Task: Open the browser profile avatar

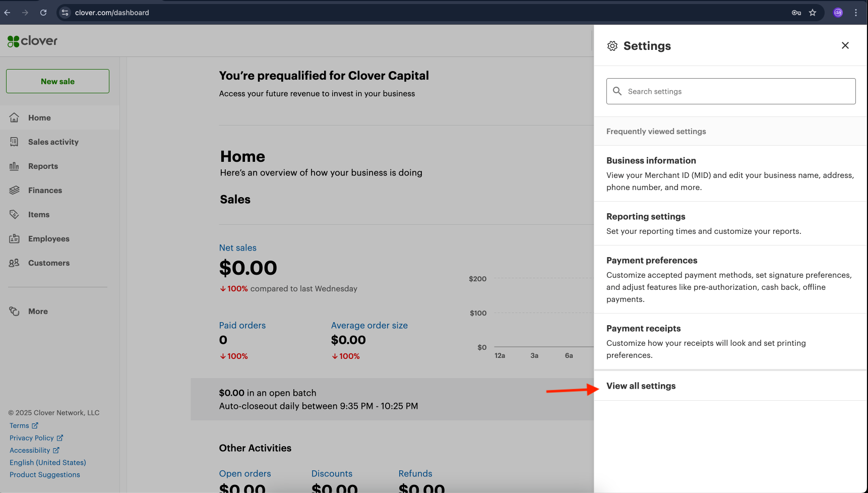Action: (x=838, y=13)
